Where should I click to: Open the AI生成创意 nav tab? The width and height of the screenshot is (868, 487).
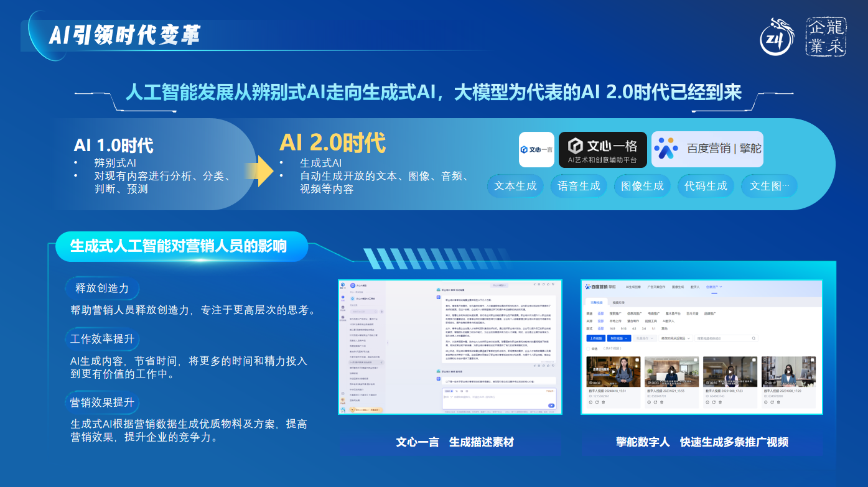[x=633, y=287]
